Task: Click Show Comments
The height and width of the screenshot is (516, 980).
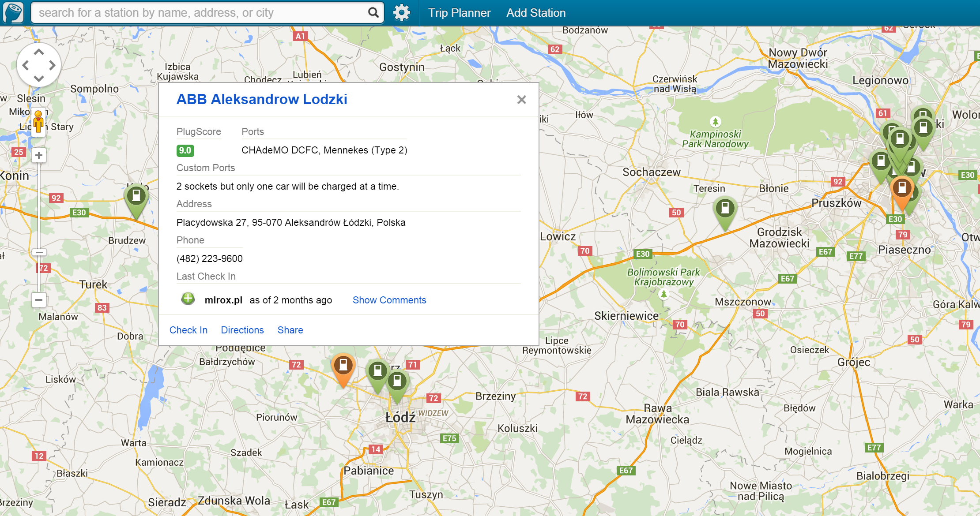Action: point(389,300)
